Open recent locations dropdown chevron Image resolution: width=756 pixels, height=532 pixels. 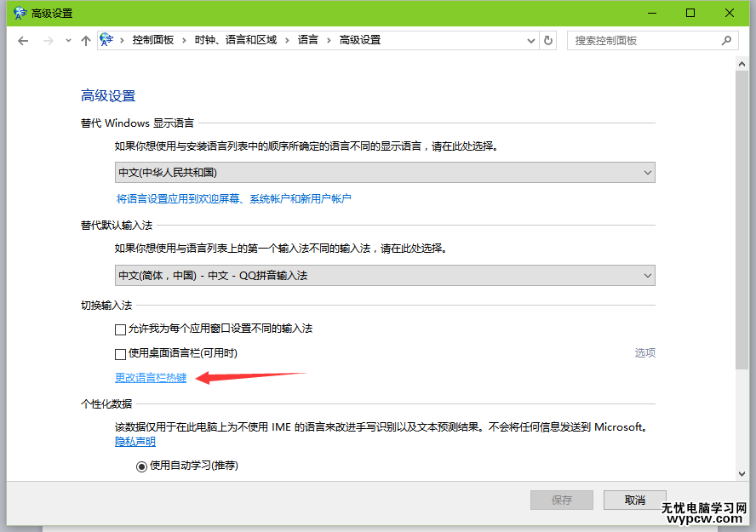pyautogui.click(x=68, y=41)
